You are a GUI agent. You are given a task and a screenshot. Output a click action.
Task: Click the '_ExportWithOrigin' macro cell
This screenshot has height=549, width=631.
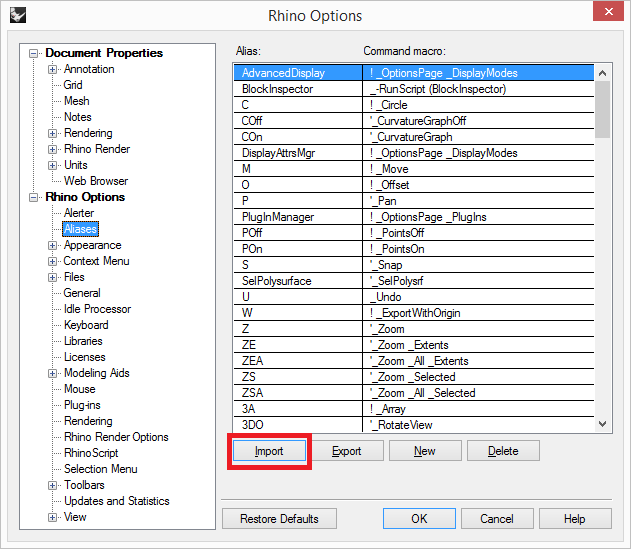coord(478,313)
